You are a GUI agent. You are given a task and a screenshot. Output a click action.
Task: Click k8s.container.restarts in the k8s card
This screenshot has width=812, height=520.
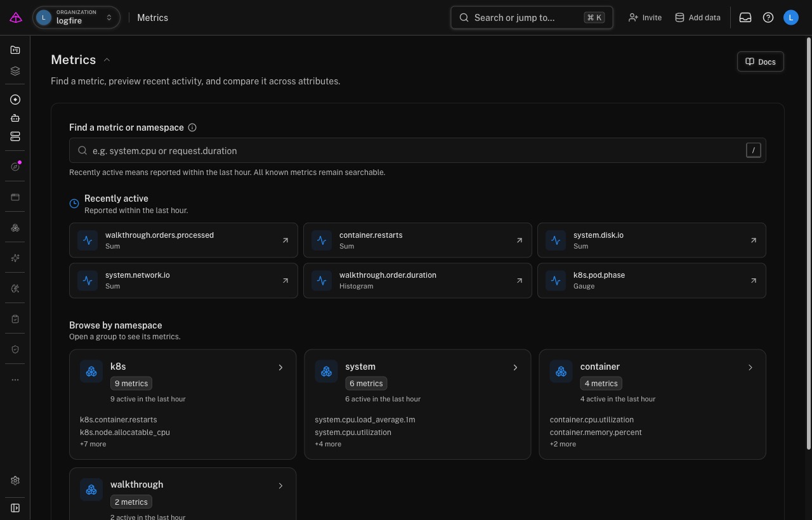pyautogui.click(x=119, y=420)
